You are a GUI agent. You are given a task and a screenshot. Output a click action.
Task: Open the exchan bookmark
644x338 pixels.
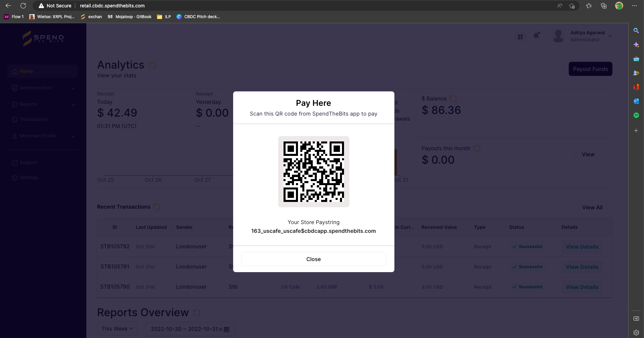click(91, 17)
